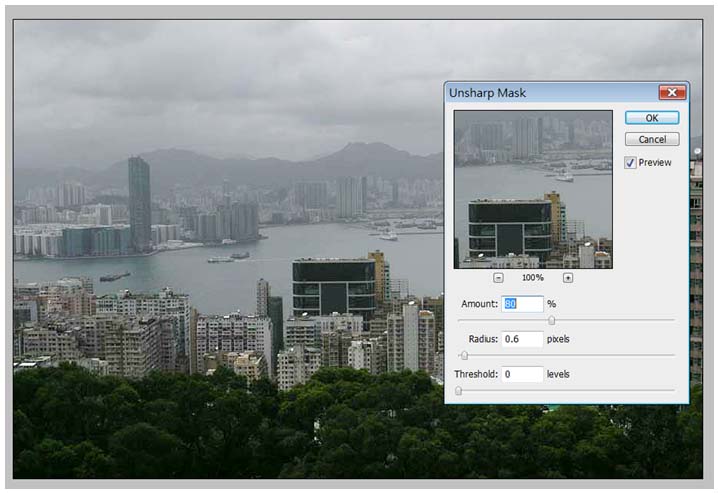Click the Preview checkbox label text
The width and height of the screenshot is (718, 493).
655,162
